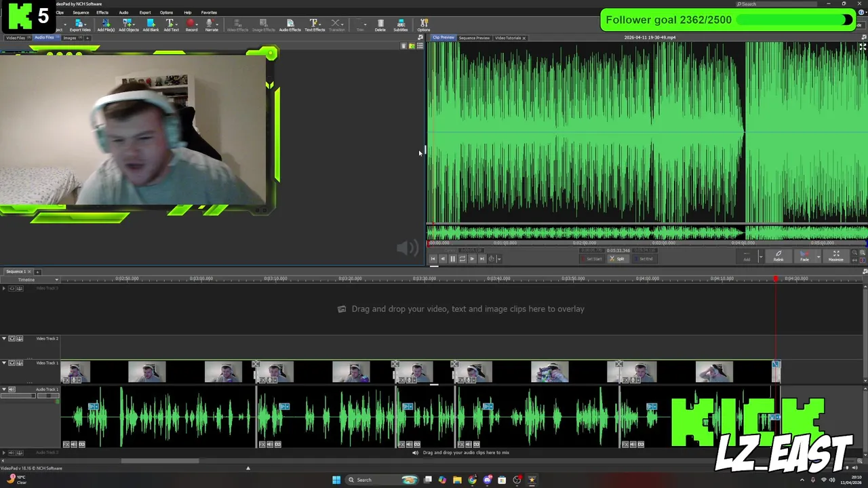Toggle Video Track 1 visibility icon

click(x=12, y=363)
